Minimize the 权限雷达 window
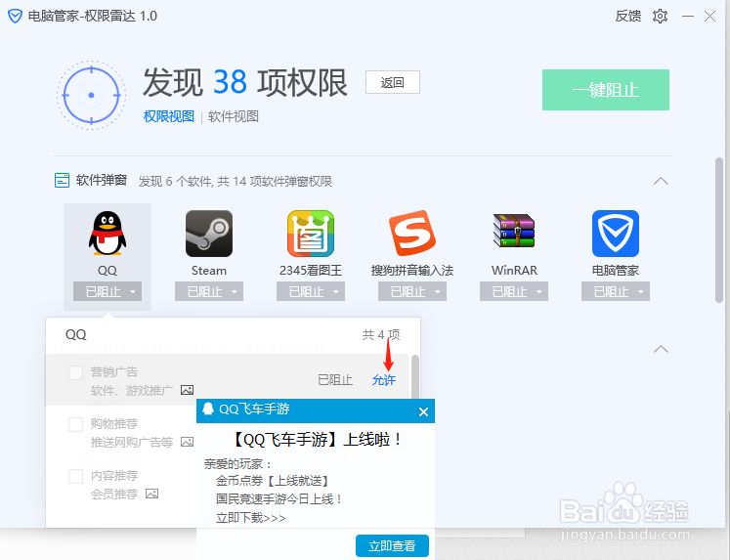Viewport: 730px width, 560px height. tap(688, 17)
